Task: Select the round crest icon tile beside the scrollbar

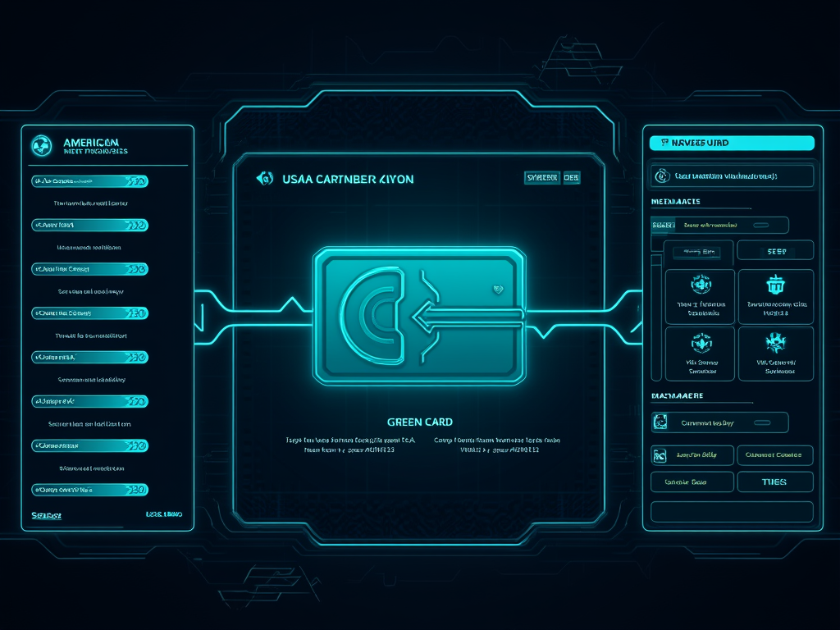Action: [700, 297]
